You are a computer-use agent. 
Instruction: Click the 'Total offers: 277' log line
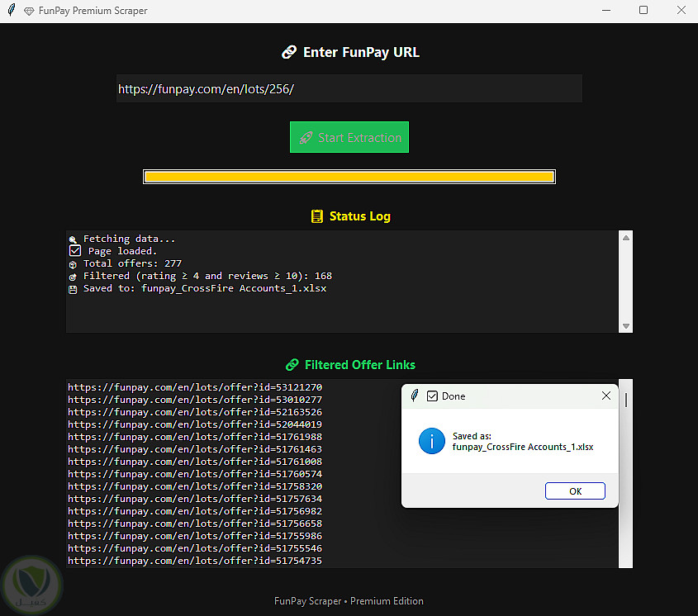coord(132,263)
